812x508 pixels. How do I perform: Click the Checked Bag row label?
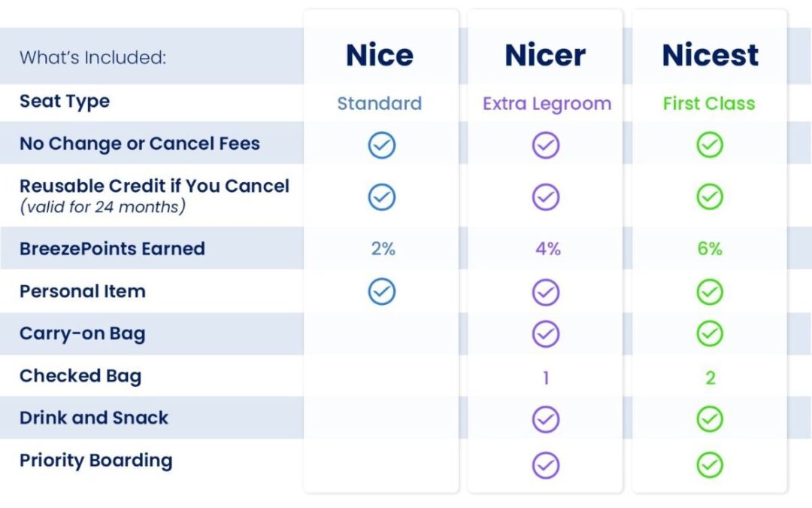pos(80,376)
